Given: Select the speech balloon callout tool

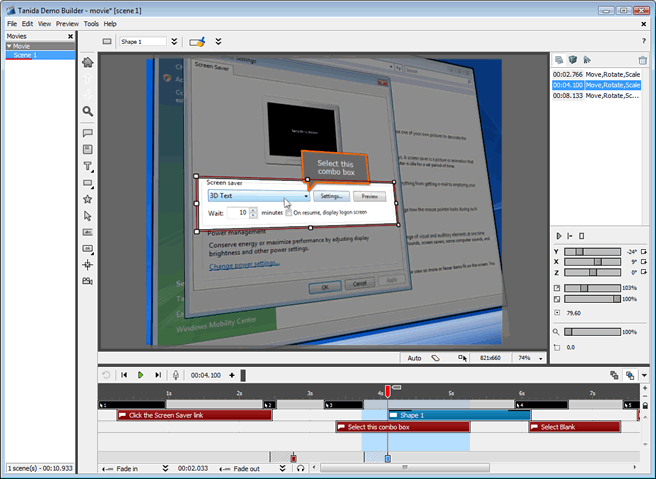Looking at the screenshot, I should click(87, 133).
